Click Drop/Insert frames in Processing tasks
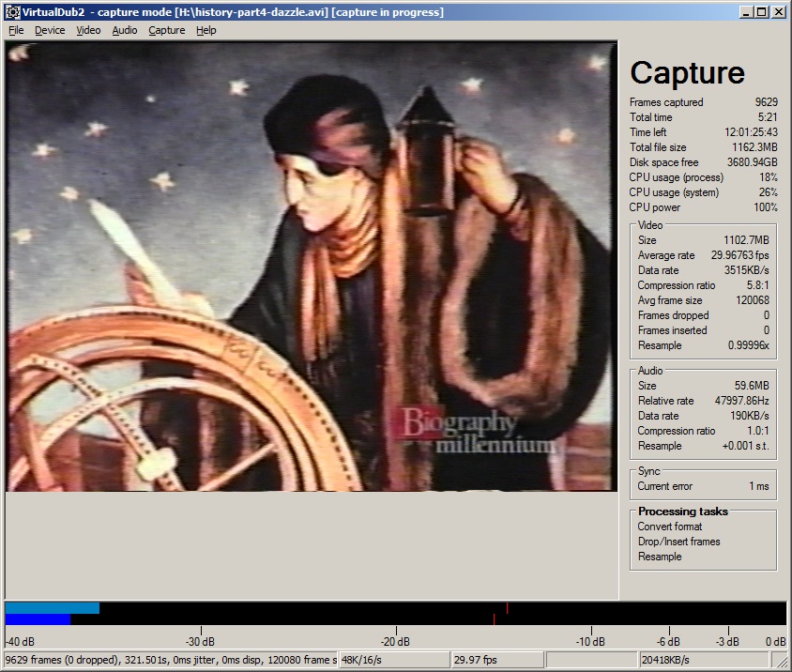 [x=678, y=542]
